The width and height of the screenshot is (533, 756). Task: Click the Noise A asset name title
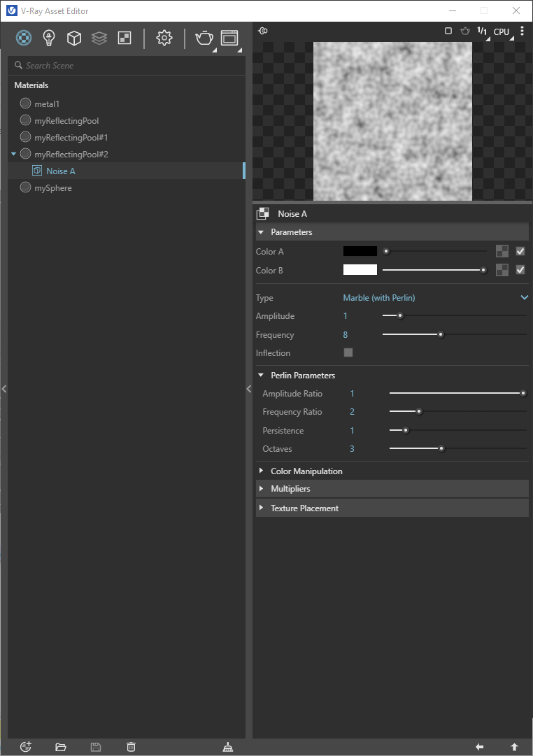pyautogui.click(x=292, y=213)
